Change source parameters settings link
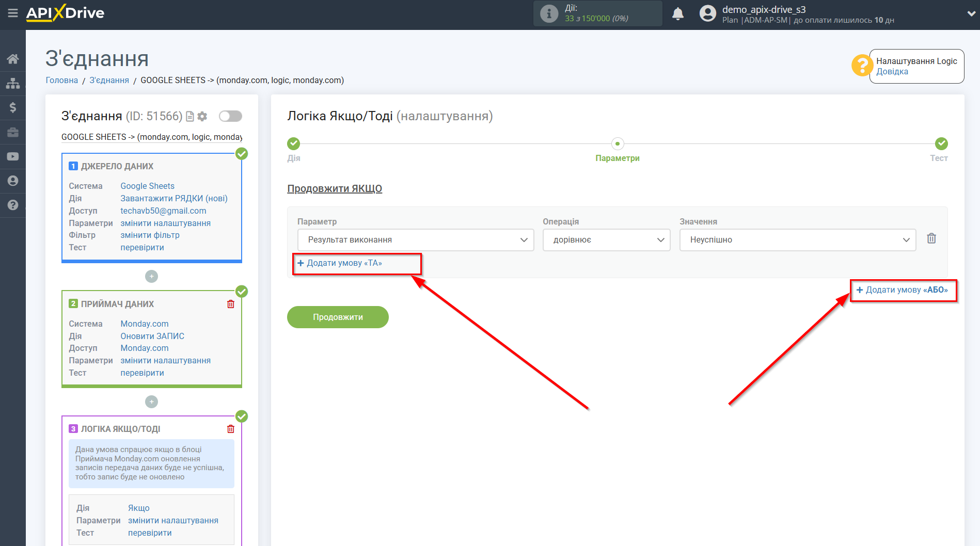This screenshot has height=546, width=980. [166, 223]
